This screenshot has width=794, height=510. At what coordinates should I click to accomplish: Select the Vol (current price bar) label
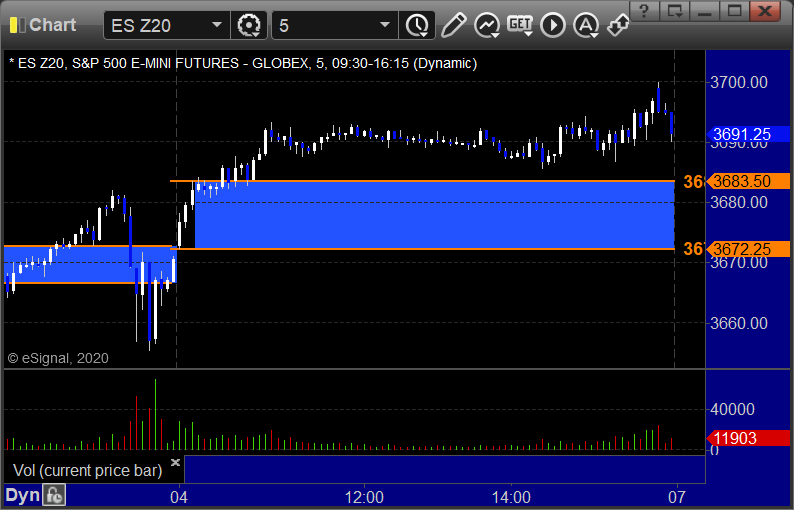tap(88, 470)
